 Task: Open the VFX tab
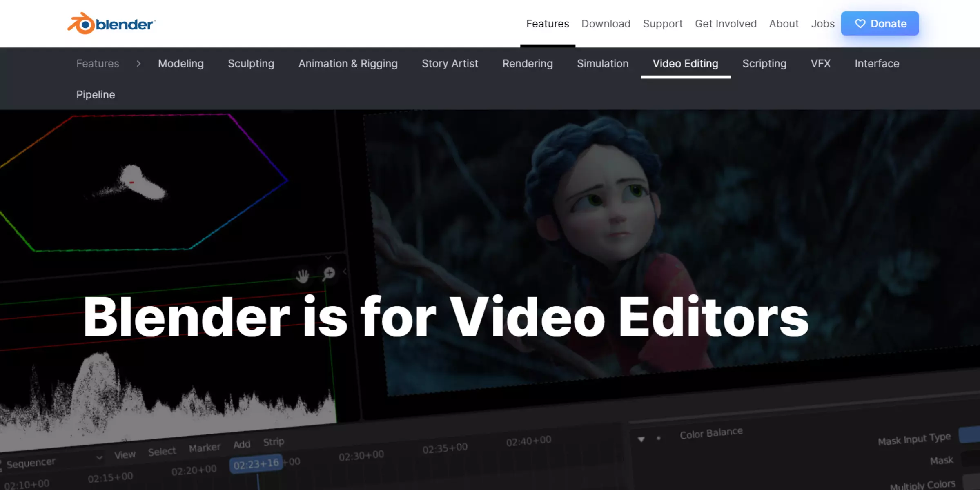(x=821, y=63)
